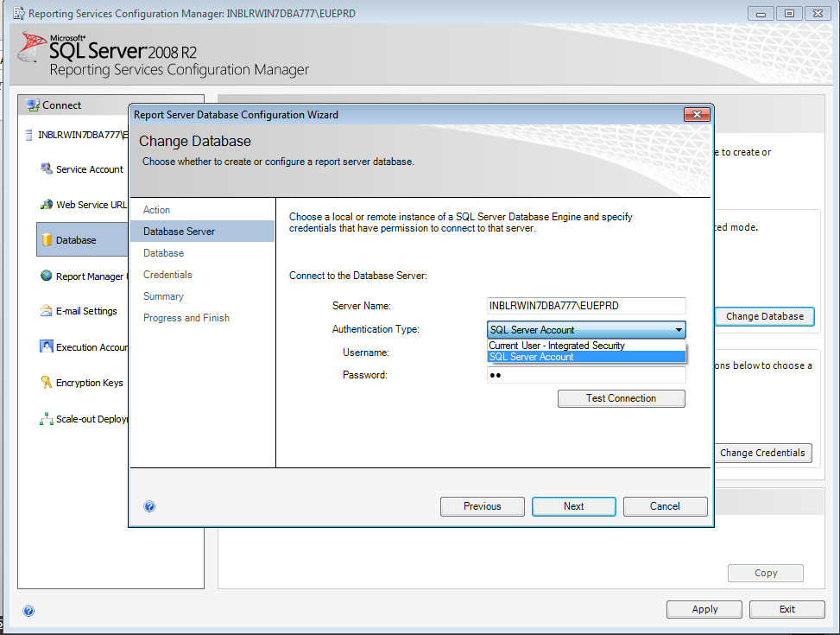Screen dimensions: 840x635
Task: Click the Previous button
Action: coord(482,506)
